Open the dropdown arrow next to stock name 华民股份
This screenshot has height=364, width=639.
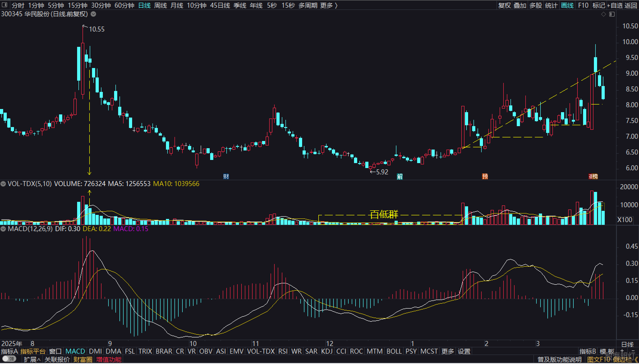93,14
